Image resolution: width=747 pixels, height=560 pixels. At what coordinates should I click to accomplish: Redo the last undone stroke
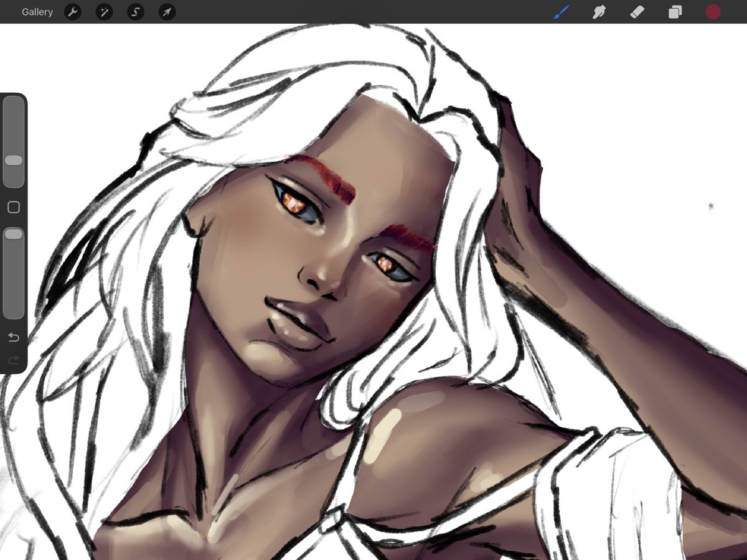pyautogui.click(x=14, y=360)
